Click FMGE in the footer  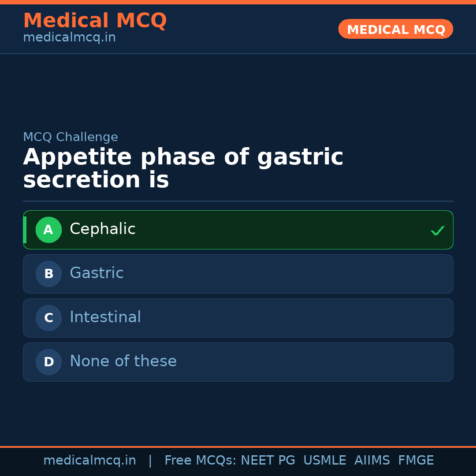click(416, 461)
